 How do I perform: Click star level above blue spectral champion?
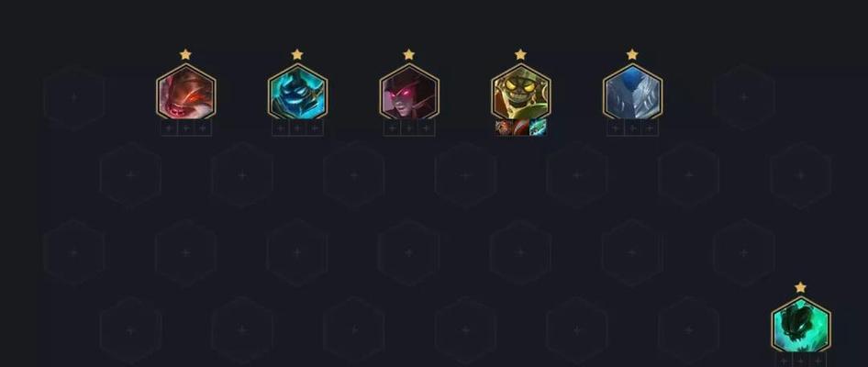point(297,54)
